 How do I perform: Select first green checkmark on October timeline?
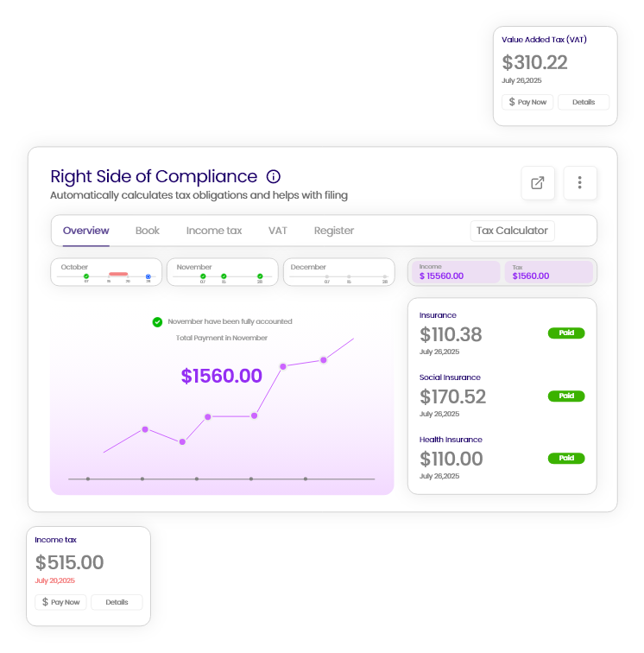(86, 276)
